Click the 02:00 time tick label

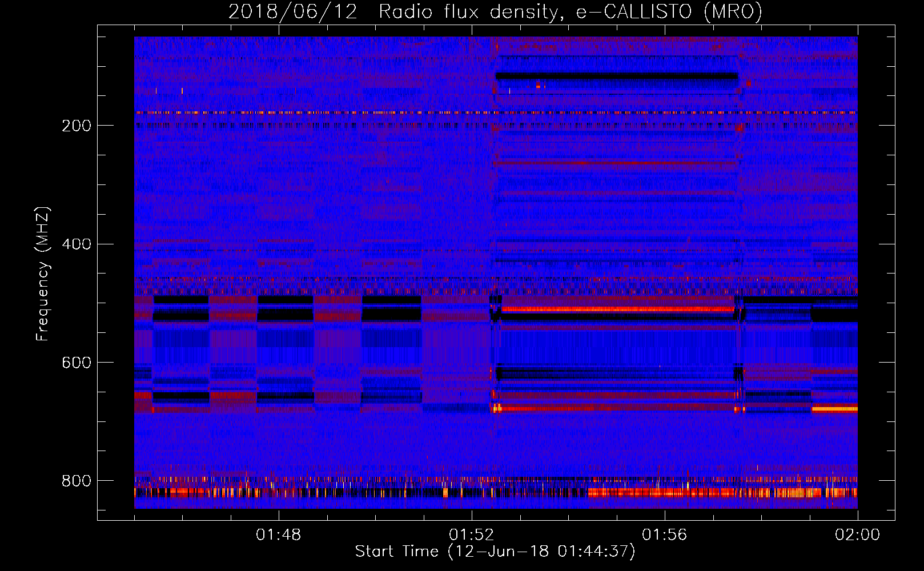(858, 535)
